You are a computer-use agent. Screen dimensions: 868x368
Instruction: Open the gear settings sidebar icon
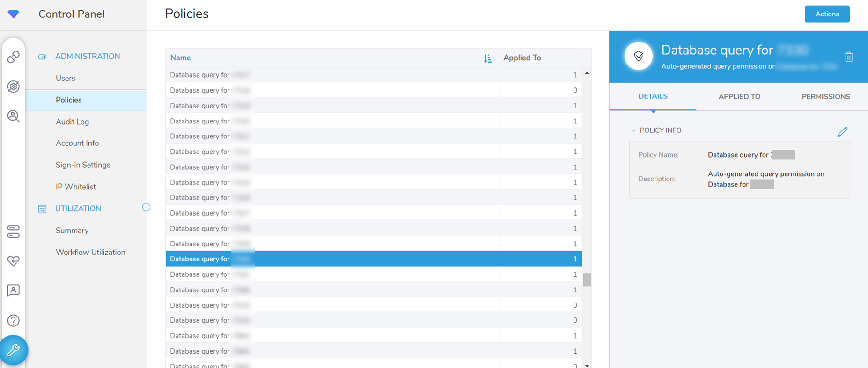[14, 87]
